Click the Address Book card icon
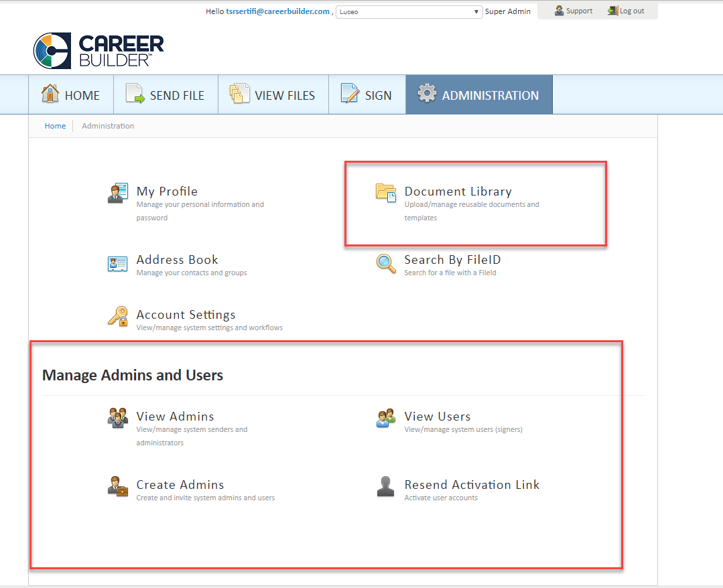 pos(117,264)
